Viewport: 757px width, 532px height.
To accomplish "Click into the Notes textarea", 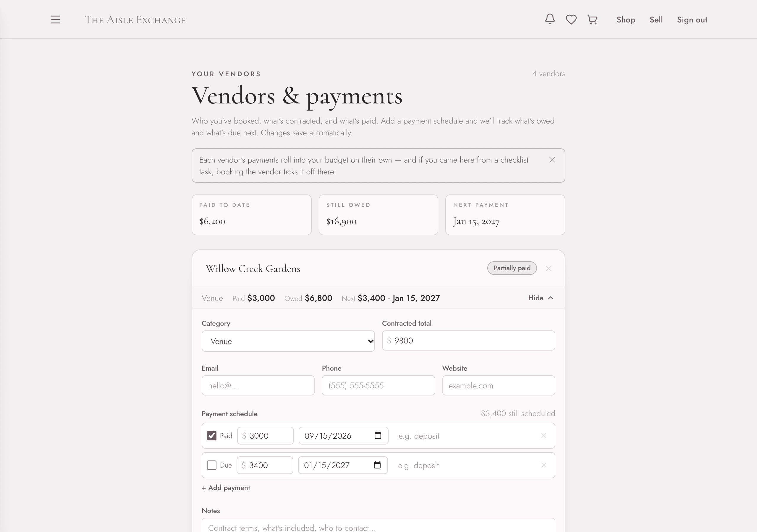I will [378, 525].
